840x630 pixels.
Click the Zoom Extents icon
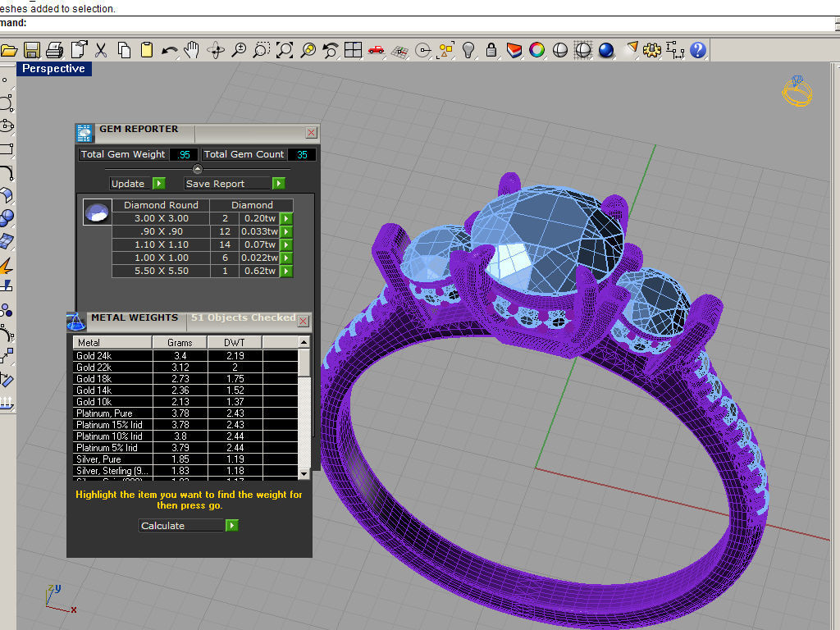point(285,50)
